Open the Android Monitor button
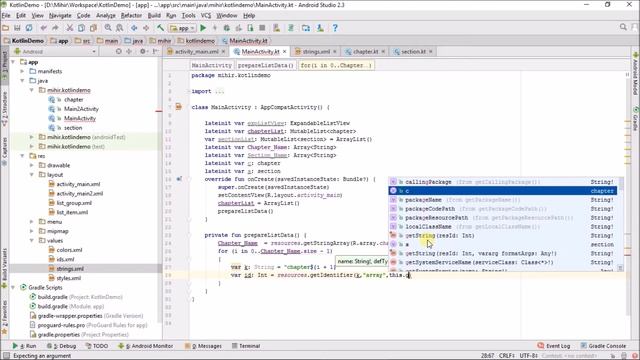The image size is (640, 360). point(145,346)
